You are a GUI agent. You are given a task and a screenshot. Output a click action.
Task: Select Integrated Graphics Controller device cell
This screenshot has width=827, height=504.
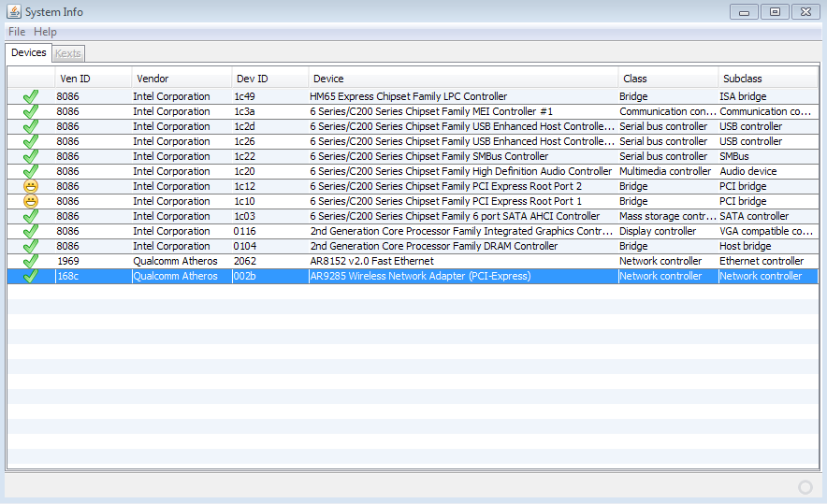click(x=463, y=231)
